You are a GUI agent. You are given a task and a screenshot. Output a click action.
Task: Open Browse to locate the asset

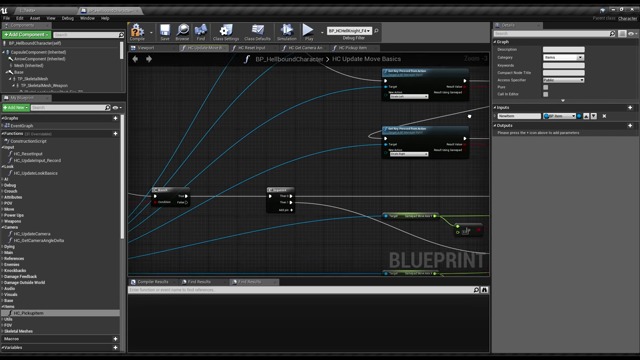point(182,32)
